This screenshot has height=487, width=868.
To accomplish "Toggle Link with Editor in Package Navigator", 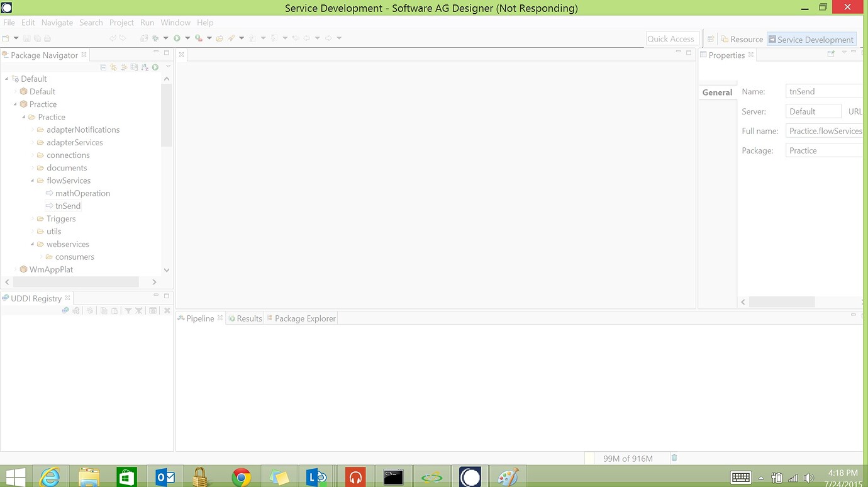I will tap(113, 67).
